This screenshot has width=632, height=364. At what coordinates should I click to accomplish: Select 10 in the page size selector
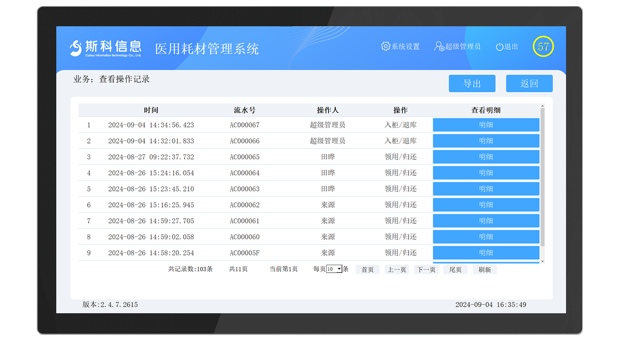pos(331,269)
